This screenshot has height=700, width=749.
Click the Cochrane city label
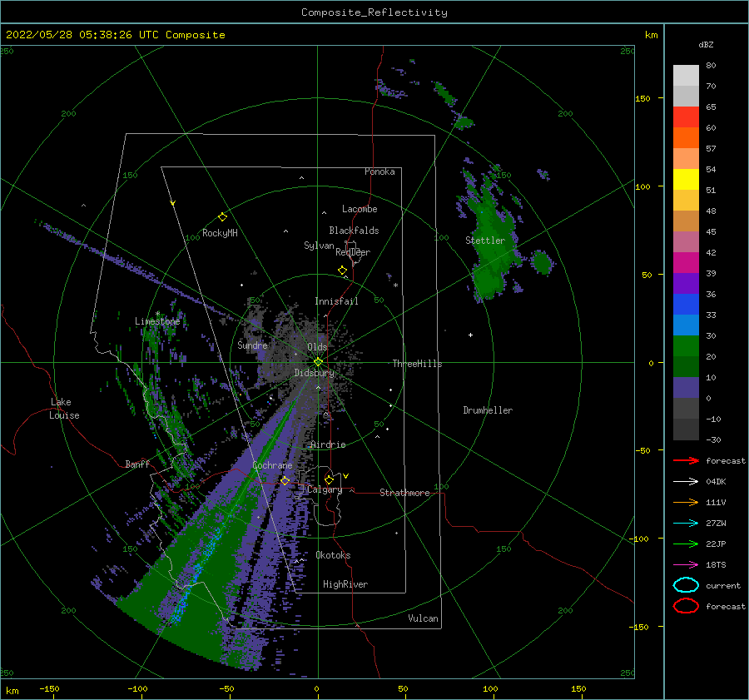tap(272, 465)
